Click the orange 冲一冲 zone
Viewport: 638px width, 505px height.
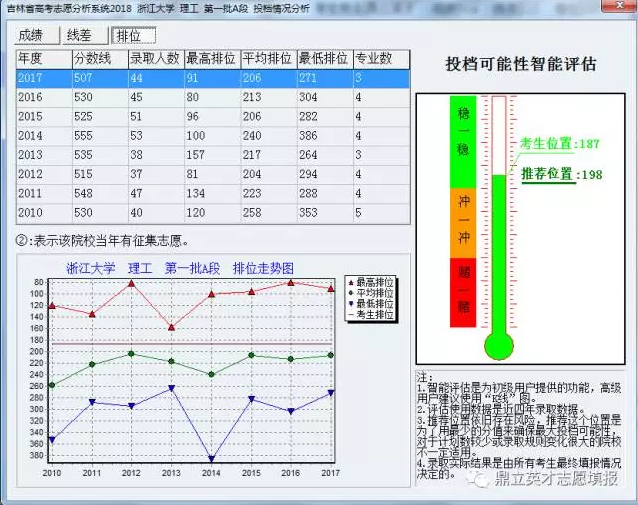point(463,223)
